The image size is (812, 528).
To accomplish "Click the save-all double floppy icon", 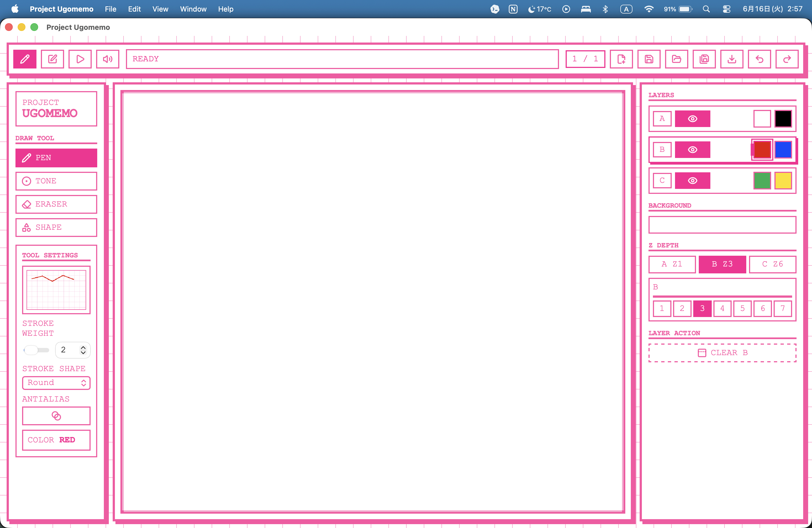I will click(704, 59).
